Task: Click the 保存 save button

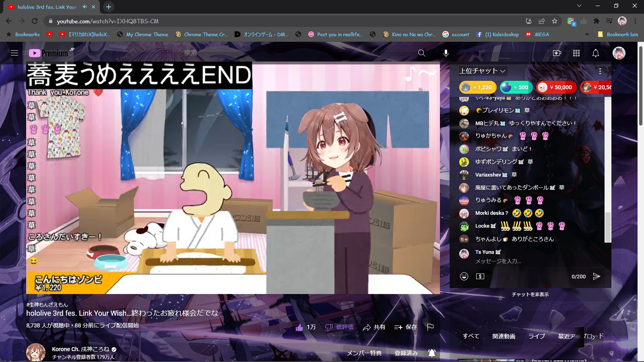Action: [406, 327]
